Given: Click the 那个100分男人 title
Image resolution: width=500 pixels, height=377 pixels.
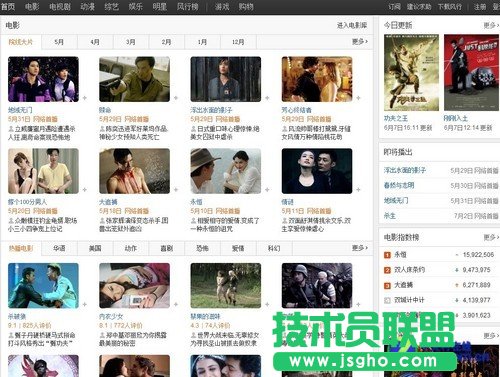Looking at the screenshot, I should pos(27,202).
